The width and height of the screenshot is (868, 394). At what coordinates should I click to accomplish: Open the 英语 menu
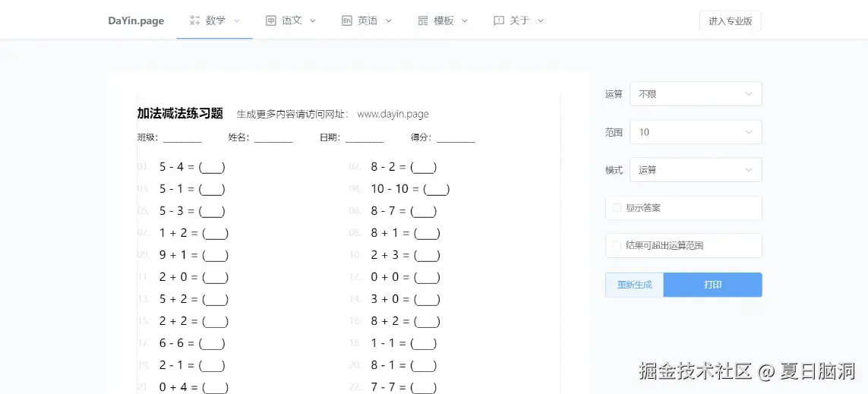(367, 20)
